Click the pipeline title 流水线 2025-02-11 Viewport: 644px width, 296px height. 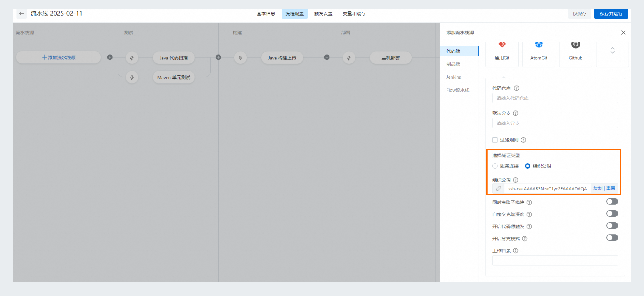click(57, 14)
